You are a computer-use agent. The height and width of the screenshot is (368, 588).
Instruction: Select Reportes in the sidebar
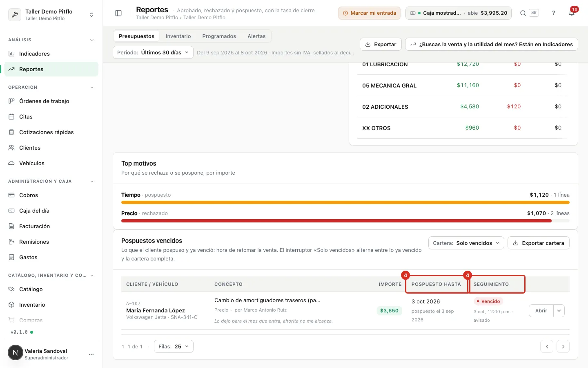[x=51, y=69]
